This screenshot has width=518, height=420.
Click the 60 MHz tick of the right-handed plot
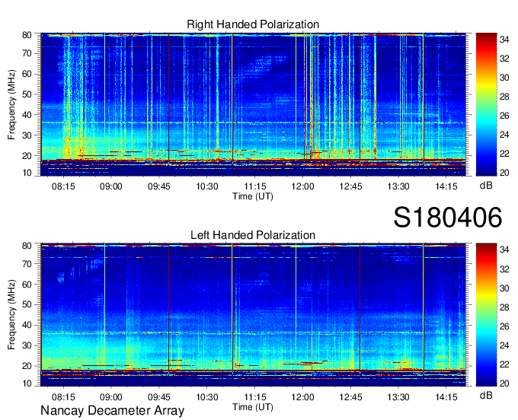(x=27, y=74)
